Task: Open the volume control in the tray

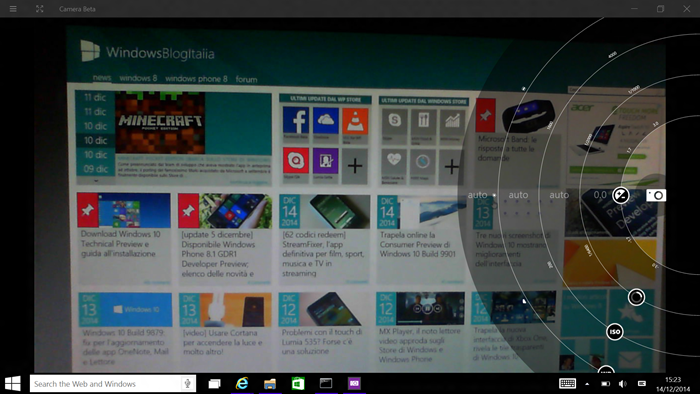Action: (x=623, y=384)
